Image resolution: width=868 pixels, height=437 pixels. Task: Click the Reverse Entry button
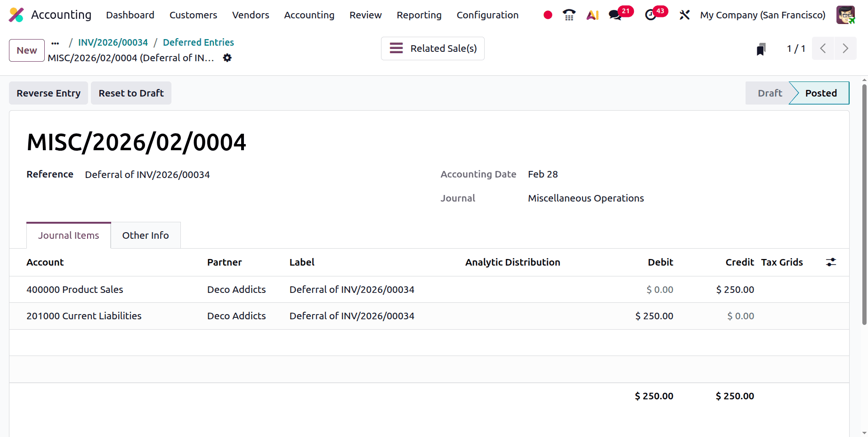48,93
